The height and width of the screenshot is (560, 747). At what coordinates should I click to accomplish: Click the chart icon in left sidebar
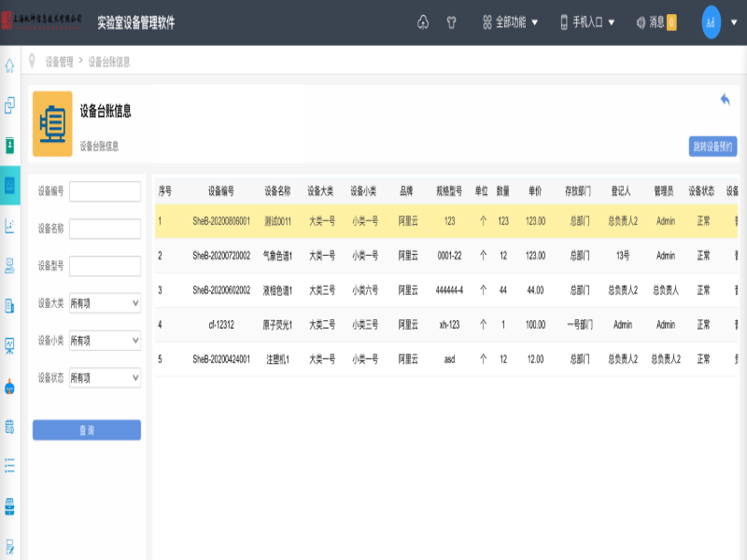[x=9, y=225]
